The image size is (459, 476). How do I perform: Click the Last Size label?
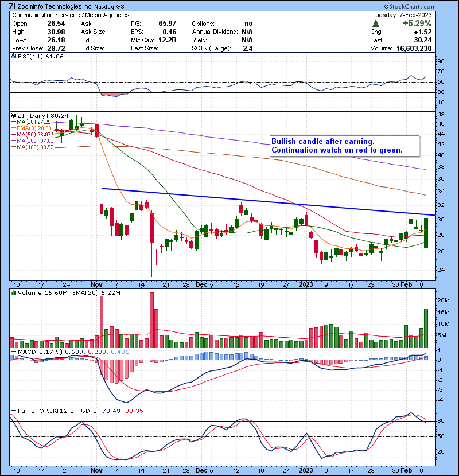coord(144,48)
